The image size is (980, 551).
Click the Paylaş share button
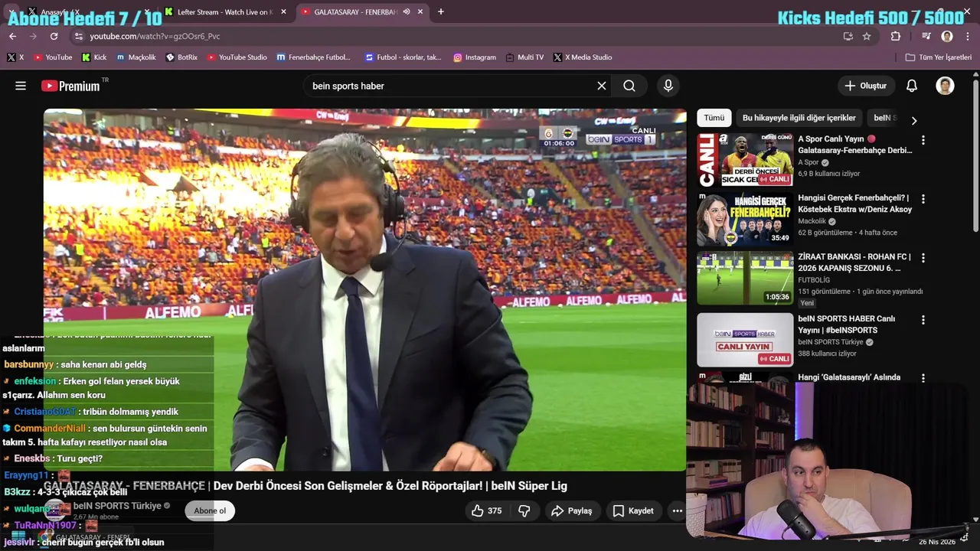click(572, 510)
